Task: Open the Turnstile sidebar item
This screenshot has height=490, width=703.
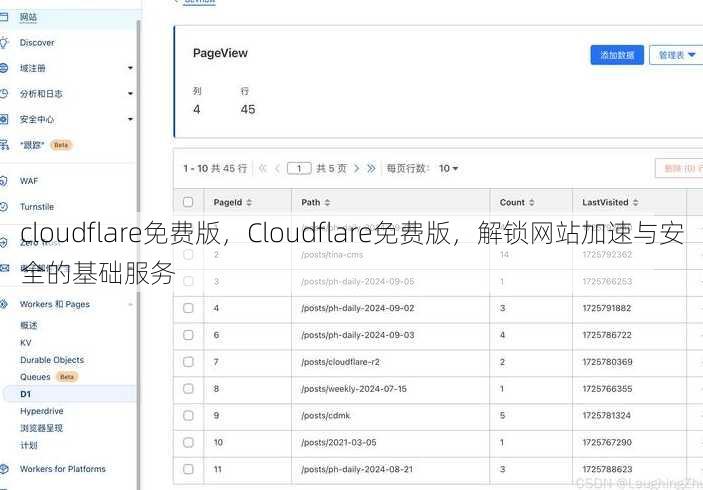Action: [37, 207]
